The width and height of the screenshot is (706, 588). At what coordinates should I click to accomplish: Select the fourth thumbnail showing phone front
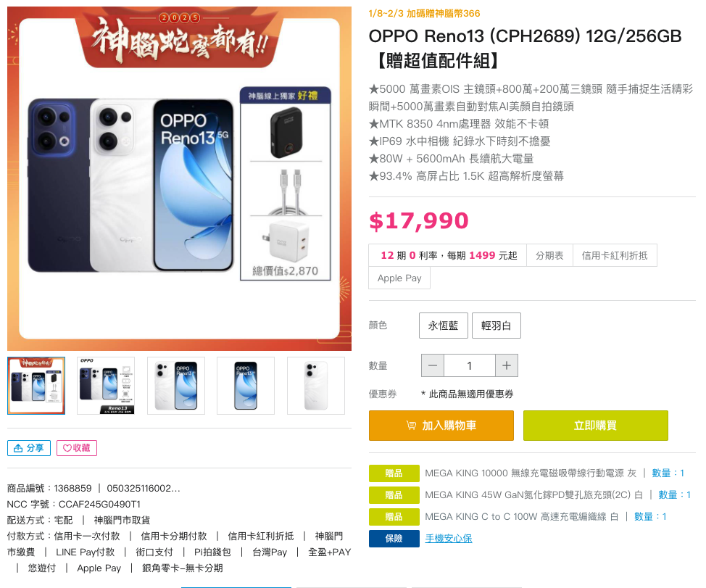point(246,386)
